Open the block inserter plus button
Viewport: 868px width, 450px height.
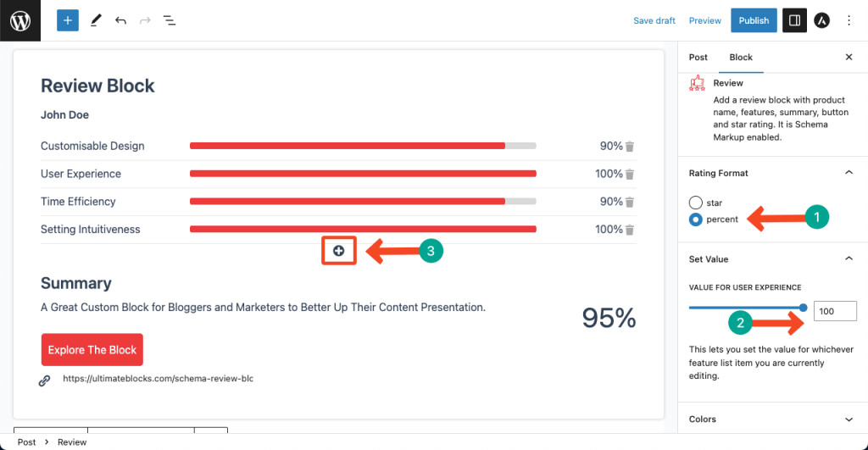[68, 20]
